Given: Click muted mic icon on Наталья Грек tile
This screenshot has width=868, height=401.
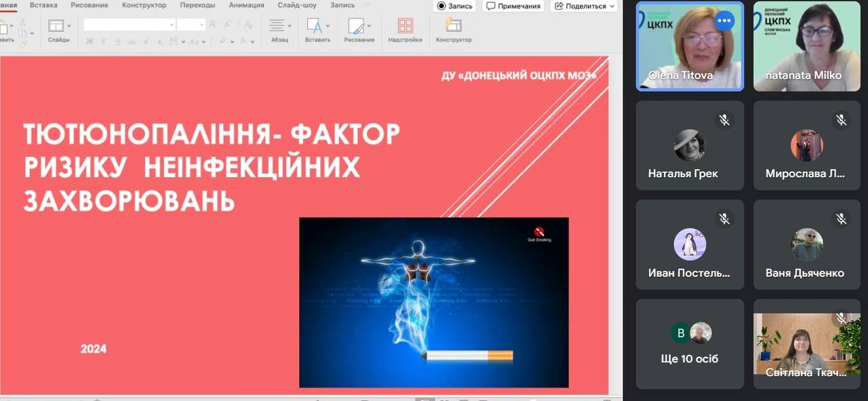Looking at the screenshot, I should [x=724, y=120].
